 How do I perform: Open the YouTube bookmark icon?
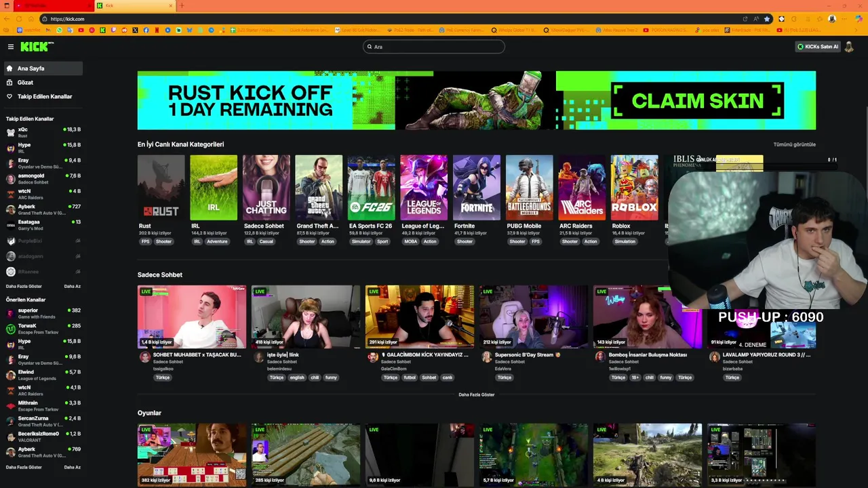tap(81, 30)
